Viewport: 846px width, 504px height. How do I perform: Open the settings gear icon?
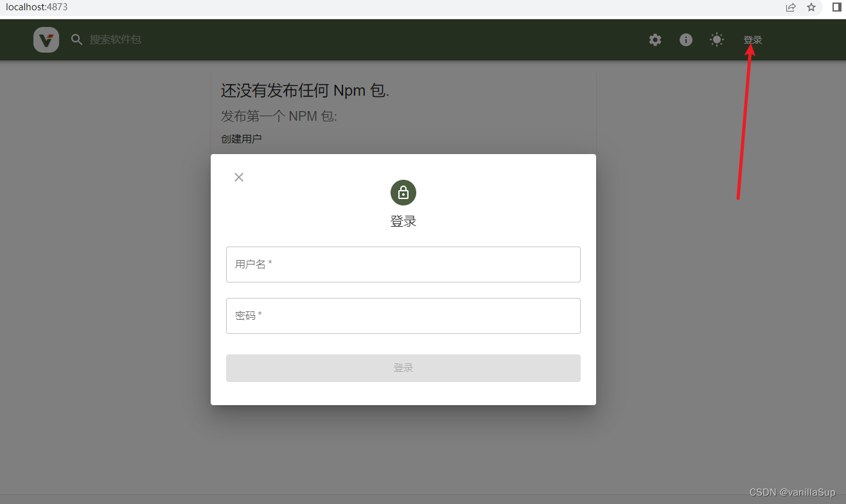[655, 40]
